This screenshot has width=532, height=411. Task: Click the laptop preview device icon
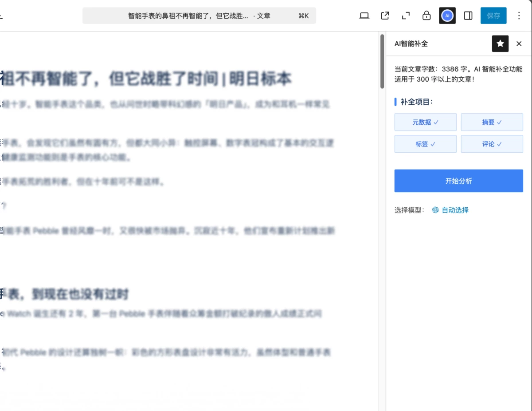tap(364, 16)
